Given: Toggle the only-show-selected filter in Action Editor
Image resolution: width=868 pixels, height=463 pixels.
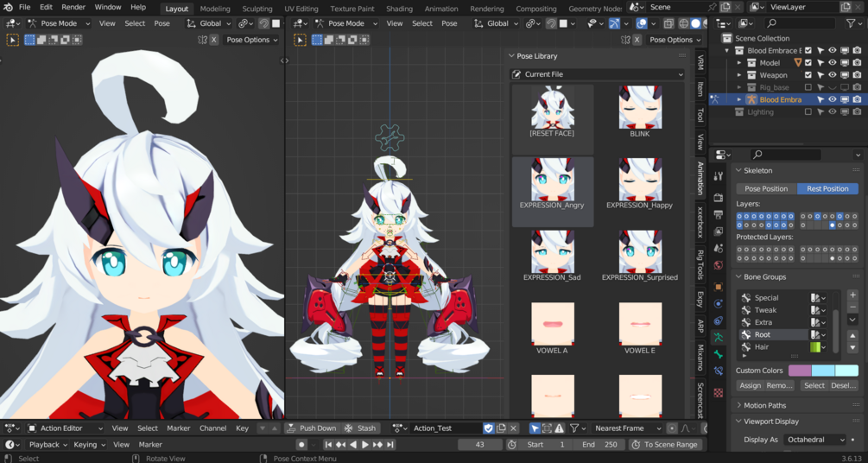Looking at the screenshot, I should coord(535,428).
